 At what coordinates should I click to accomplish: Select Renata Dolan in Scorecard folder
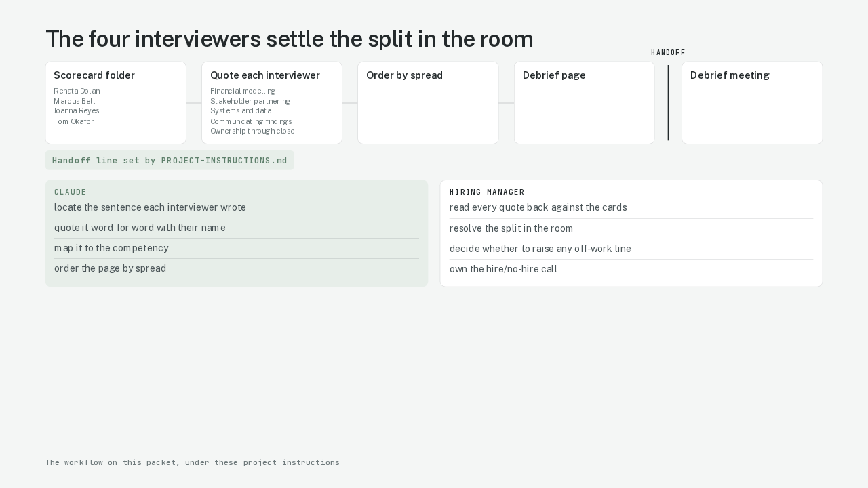tap(77, 91)
